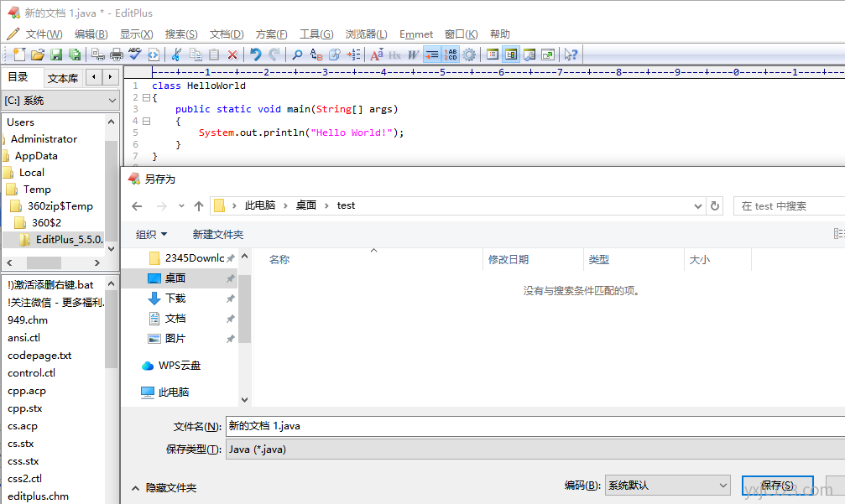Select WPS云盘 in the navigation pane
The image size is (845, 504).
coord(179,366)
